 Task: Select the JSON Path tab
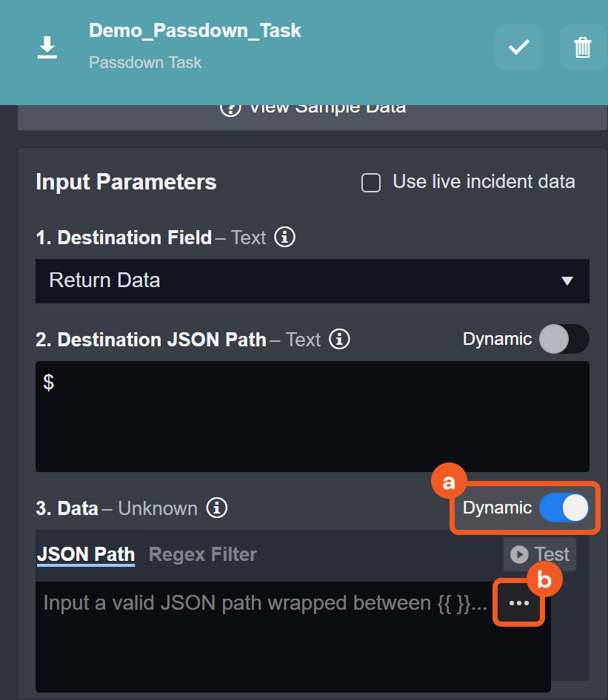pos(86,554)
